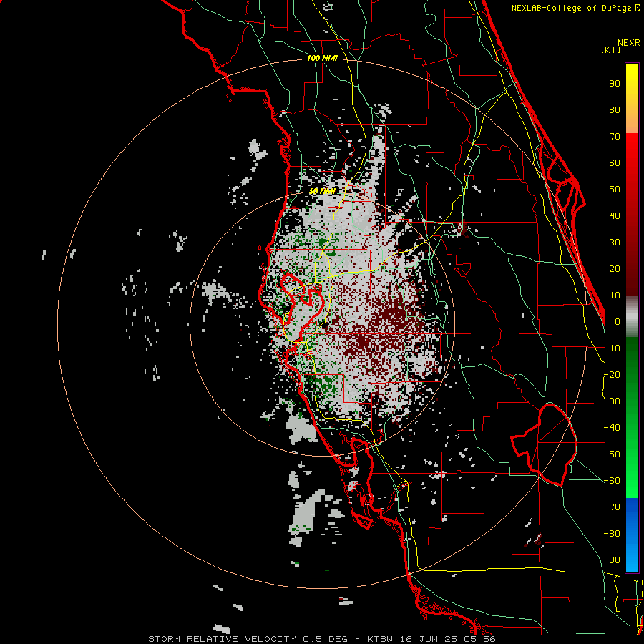Click the -60 value on the velocity scale

(x=612, y=481)
